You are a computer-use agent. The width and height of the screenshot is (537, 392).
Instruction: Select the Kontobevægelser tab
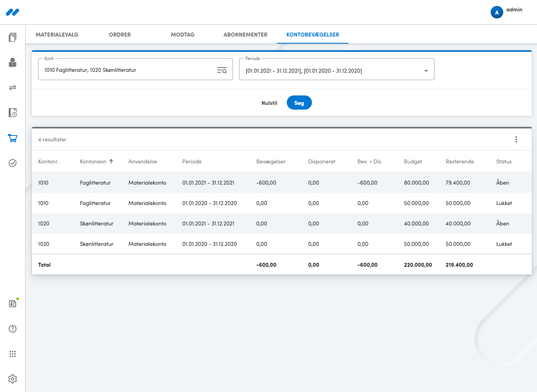pos(313,35)
